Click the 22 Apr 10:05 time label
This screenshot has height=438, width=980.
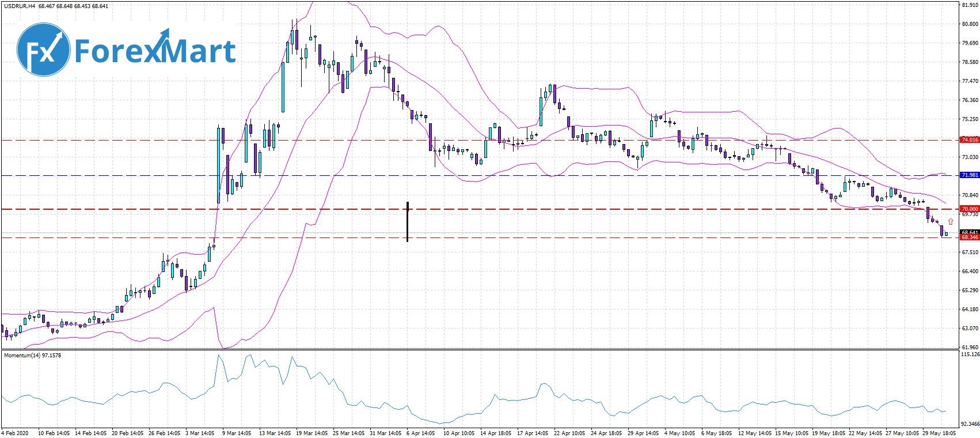[569, 432]
